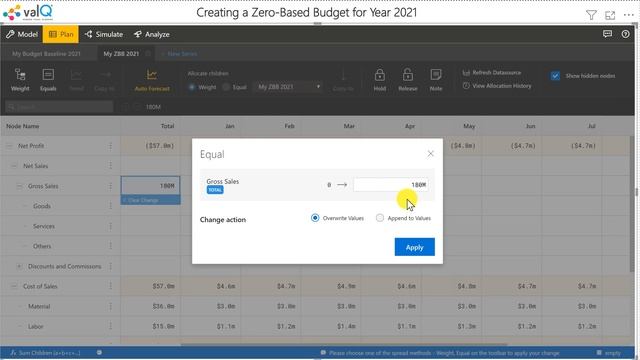Screen dimensions: 640x360
Task: Click the Services row label
Action: tap(44, 226)
